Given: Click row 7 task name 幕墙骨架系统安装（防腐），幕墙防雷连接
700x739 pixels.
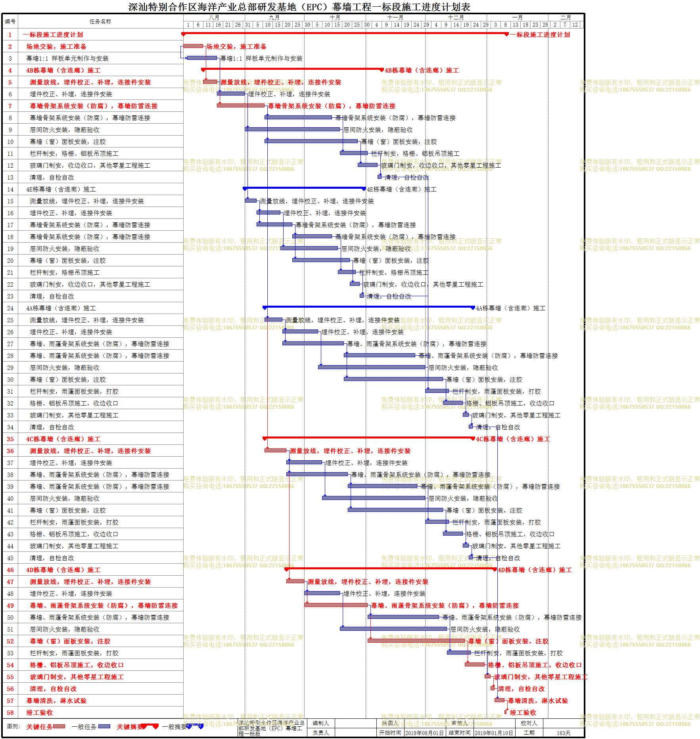Looking at the screenshot, I should coord(94,106).
